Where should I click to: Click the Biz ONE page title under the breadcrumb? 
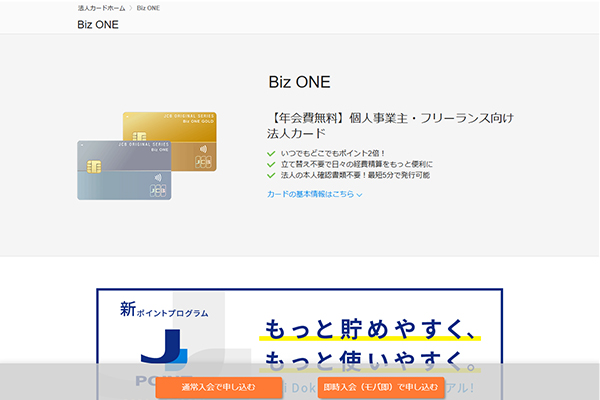98,25
